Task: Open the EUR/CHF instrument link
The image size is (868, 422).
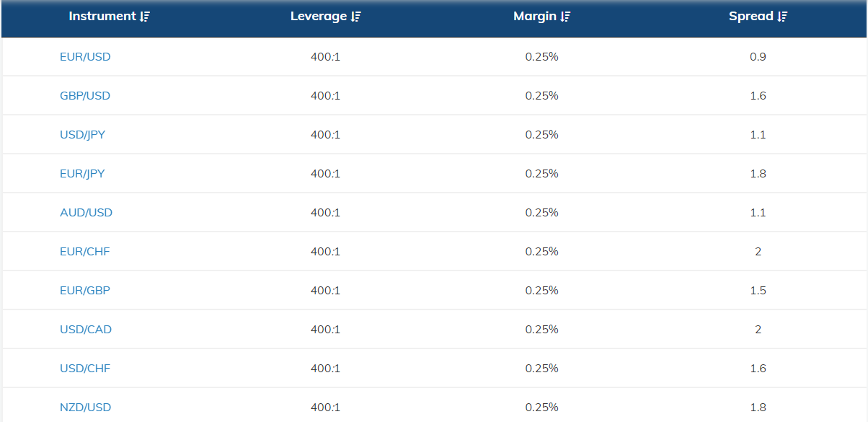Action: [84, 251]
